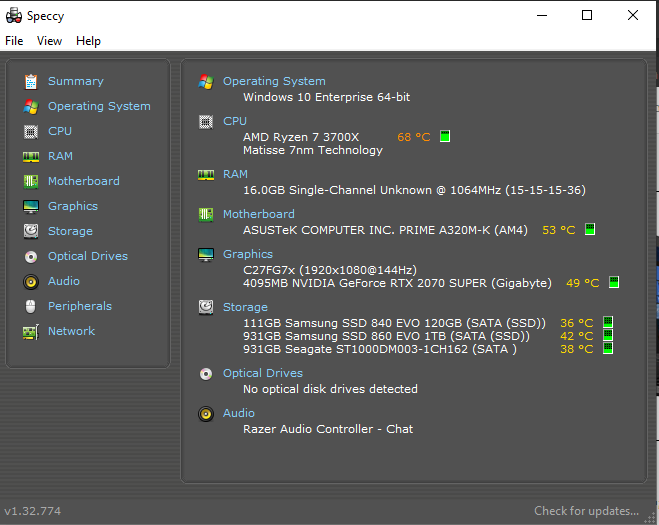Click the green temperature indicator beside motherboard 53 °C
Viewport: 659px width, 525px height.
tap(590, 229)
